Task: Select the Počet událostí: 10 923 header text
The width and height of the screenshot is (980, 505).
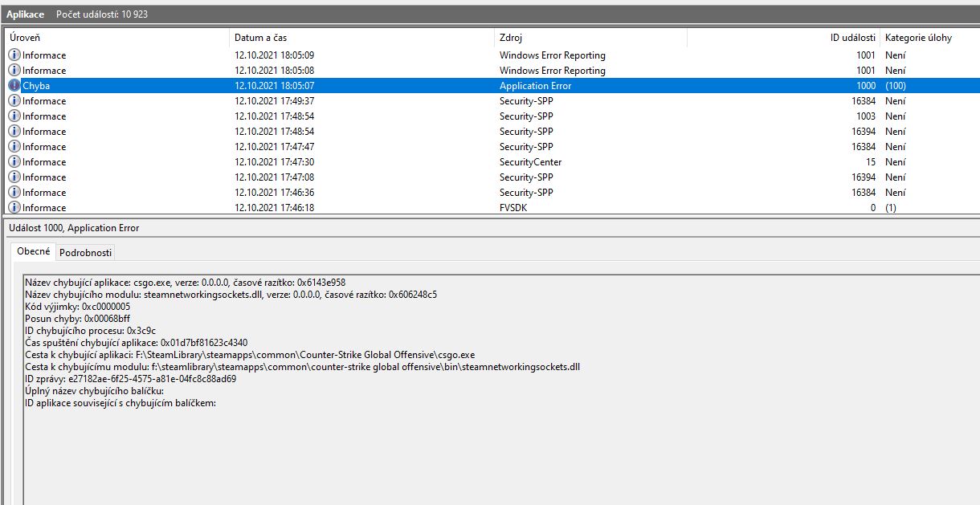Action: point(102,14)
